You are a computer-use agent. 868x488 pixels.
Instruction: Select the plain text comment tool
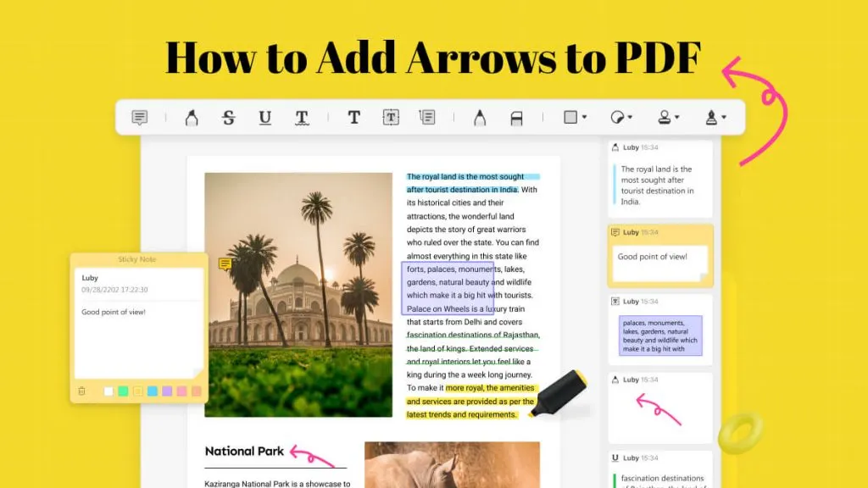[x=353, y=118]
